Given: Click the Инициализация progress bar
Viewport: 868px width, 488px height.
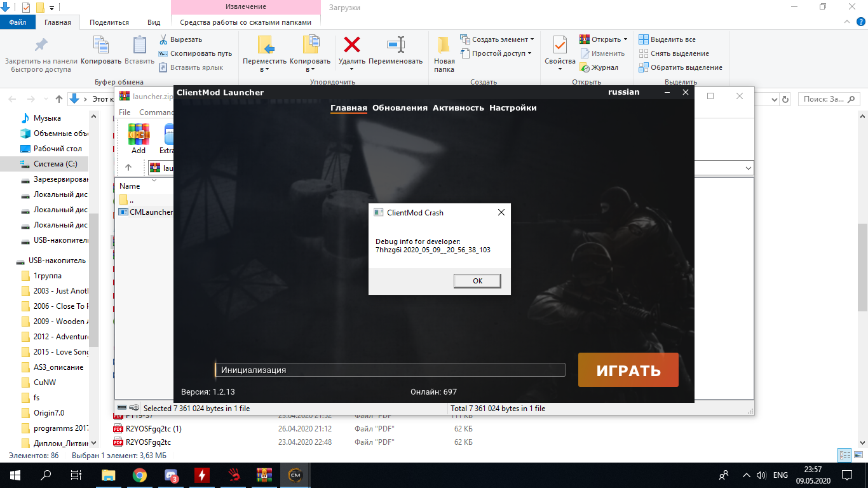Looking at the screenshot, I should pyautogui.click(x=390, y=370).
